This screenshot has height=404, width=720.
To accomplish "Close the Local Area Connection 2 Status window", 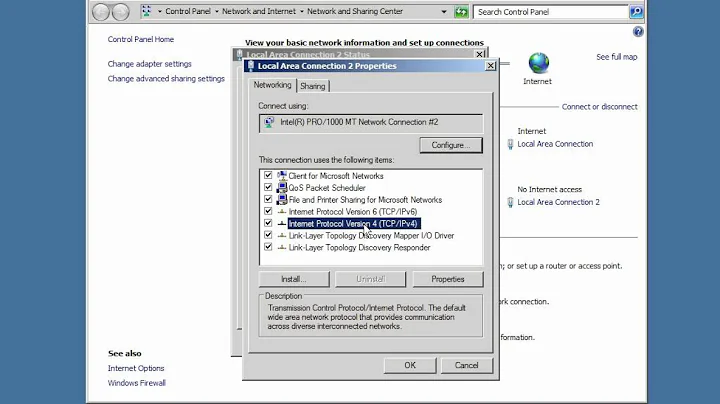I will point(479,54).
